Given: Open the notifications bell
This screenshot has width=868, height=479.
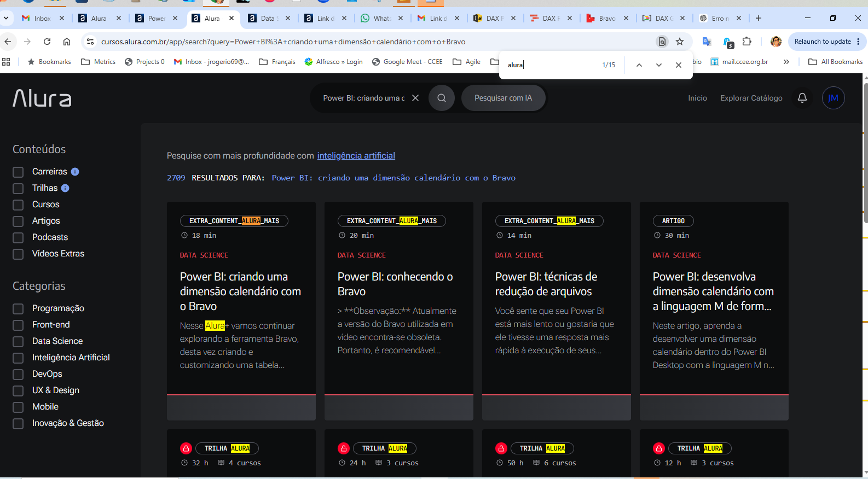Looking at the screenshot, I should (x=802, y=98).
